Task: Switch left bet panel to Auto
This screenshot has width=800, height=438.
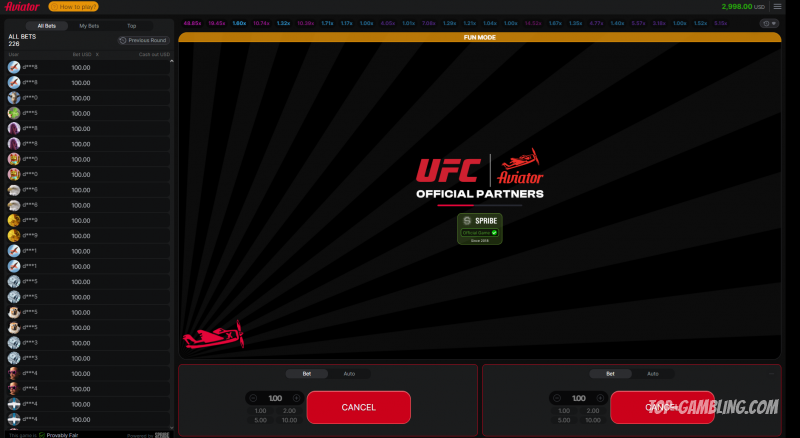Action: click(349, 374)
